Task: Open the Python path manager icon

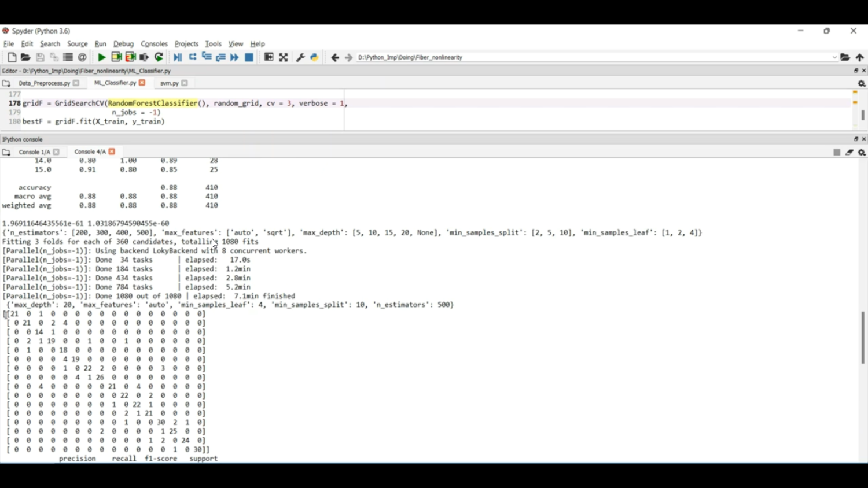Action: coord(314,57)
